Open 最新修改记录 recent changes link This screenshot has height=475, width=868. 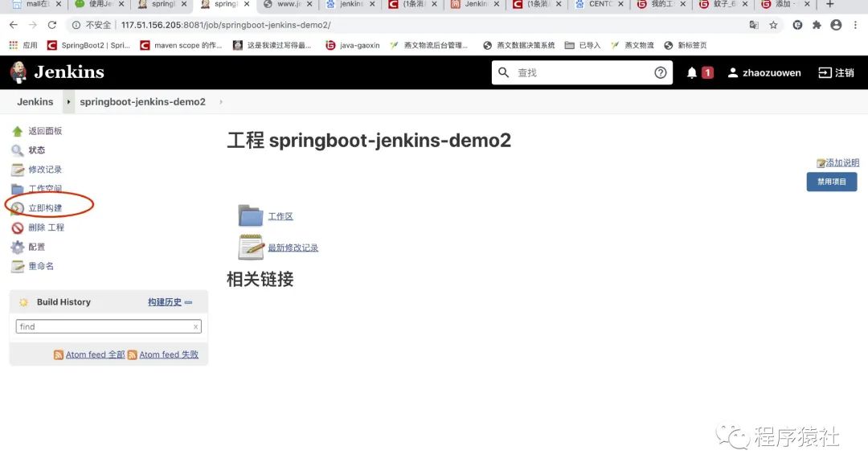pos(293,248)
